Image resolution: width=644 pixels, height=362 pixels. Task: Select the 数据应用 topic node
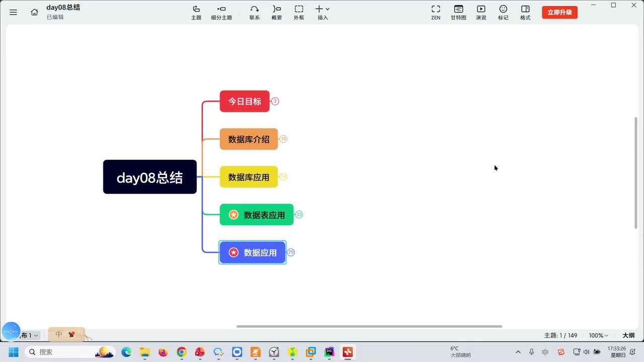coord(253,252)
